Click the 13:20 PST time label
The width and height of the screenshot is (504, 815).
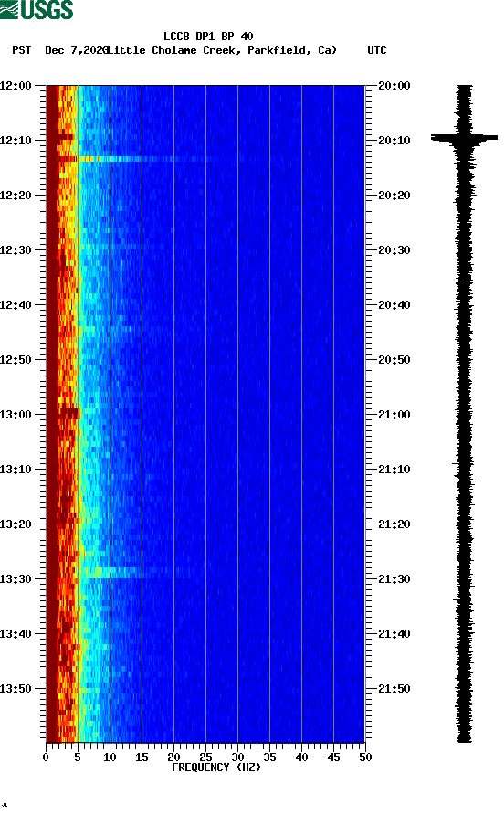tap(16, 524)
